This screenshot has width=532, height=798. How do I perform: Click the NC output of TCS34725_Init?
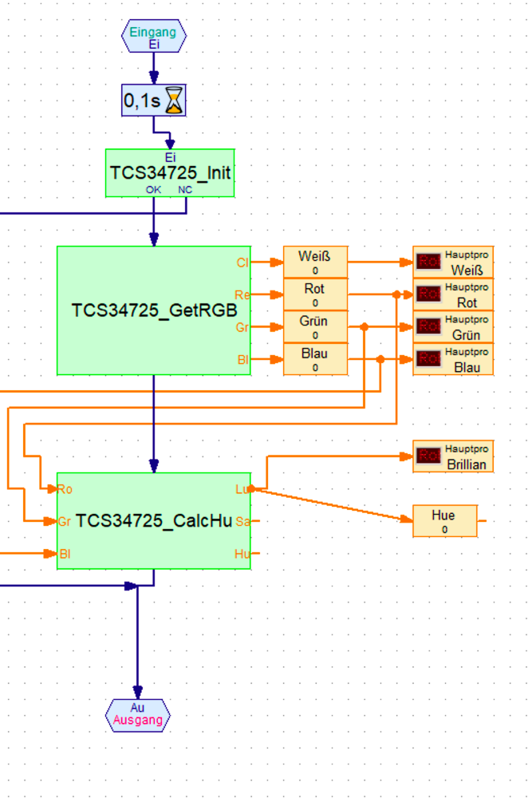click(x=185, y=190)
